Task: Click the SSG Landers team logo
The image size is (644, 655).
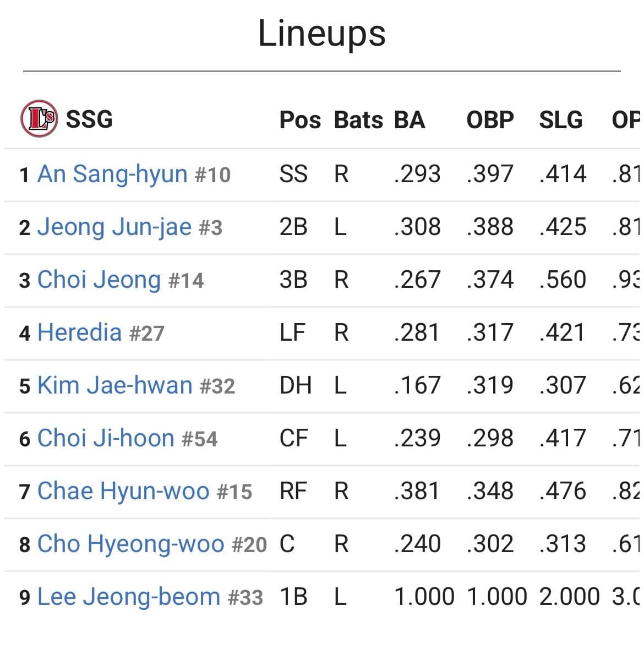Action: 39,119
